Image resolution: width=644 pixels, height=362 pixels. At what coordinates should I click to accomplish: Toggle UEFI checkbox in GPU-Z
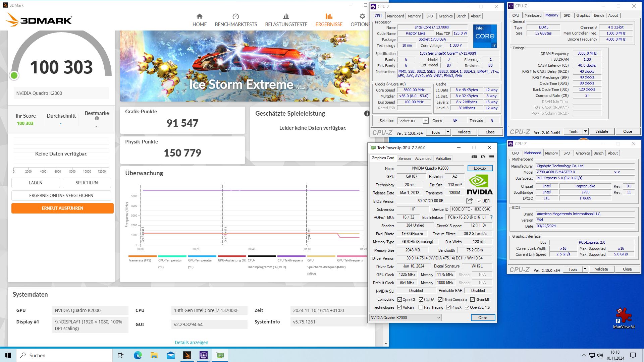(x=479, y=201)
